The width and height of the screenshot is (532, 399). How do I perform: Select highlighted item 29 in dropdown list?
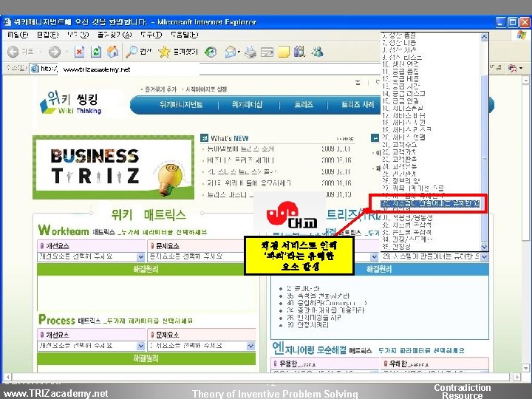click(x=430, y=204)
